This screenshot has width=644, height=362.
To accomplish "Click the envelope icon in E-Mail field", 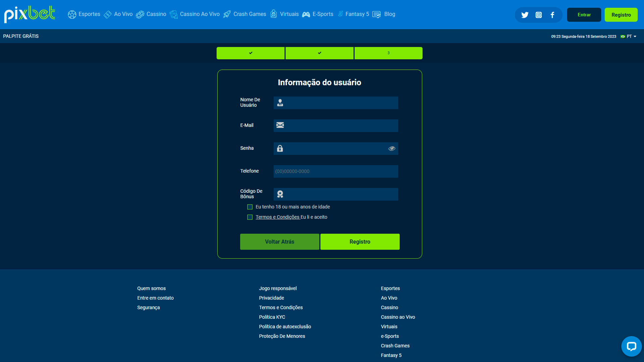I will click(x=280, y=125).
